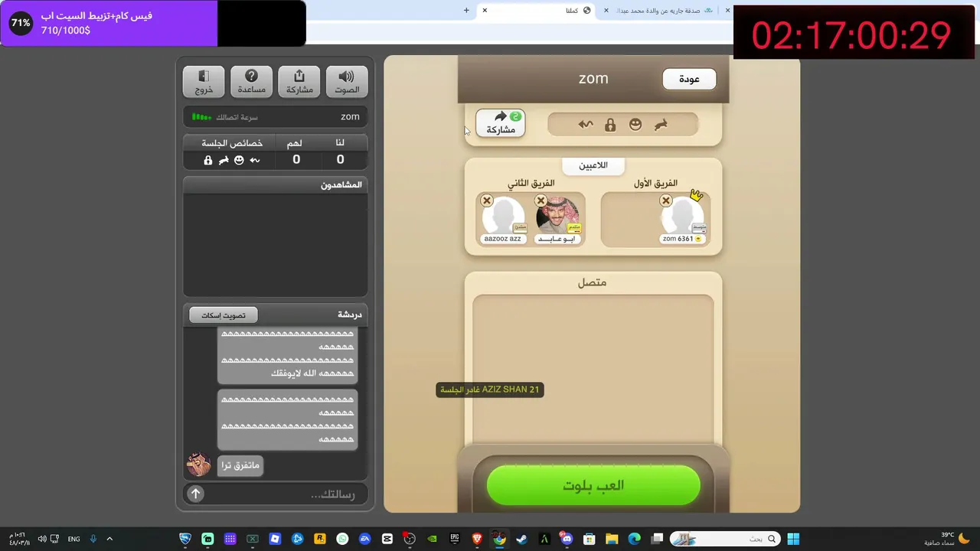
Task: Click the عودة back button
Action: (689, 79)
